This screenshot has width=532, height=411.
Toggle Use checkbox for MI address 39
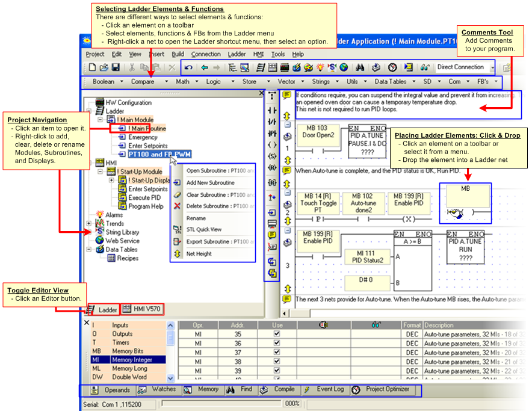[276, 370]
